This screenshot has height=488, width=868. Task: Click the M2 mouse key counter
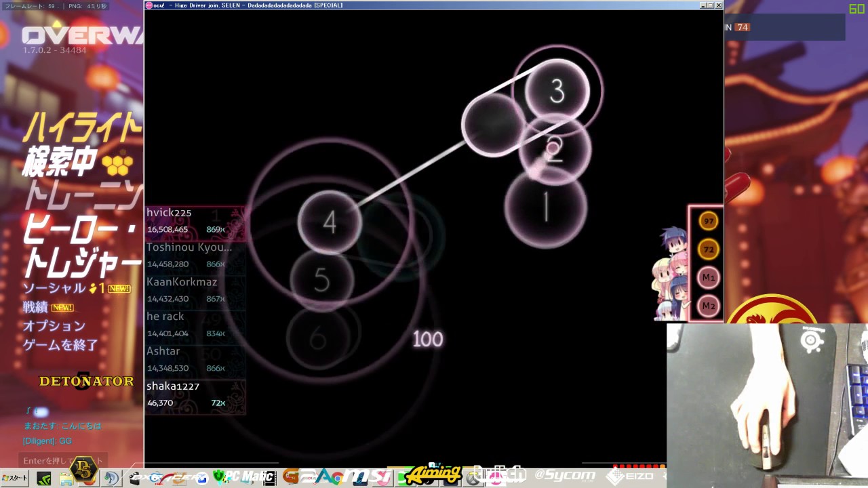709,306
